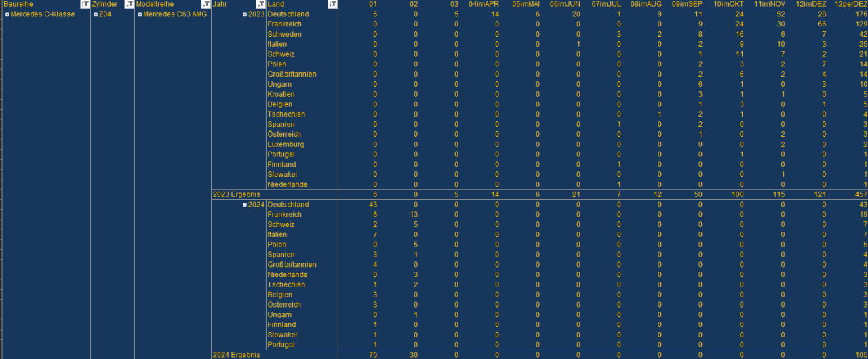Viewport: 868px width, 359px height.
Task: Select the Modellreihe header cell
Action: (x=173, y=4)
